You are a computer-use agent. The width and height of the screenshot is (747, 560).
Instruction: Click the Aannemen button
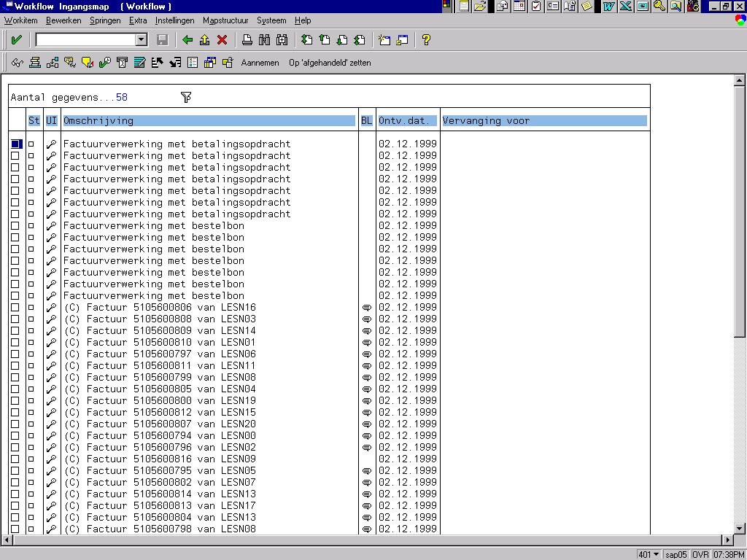(260, 63)
